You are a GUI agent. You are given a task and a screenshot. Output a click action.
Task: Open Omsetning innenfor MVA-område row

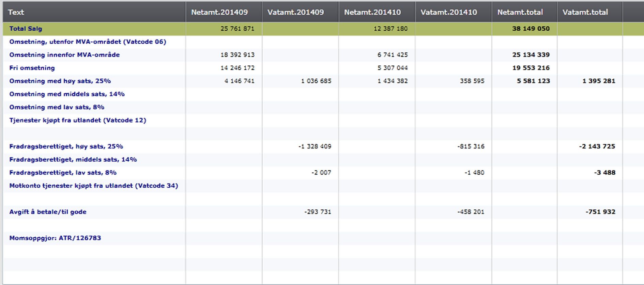pos(64,55)
